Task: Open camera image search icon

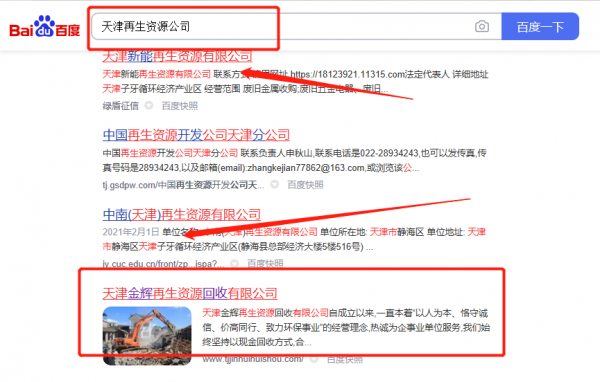Action: tap(482, 26)
